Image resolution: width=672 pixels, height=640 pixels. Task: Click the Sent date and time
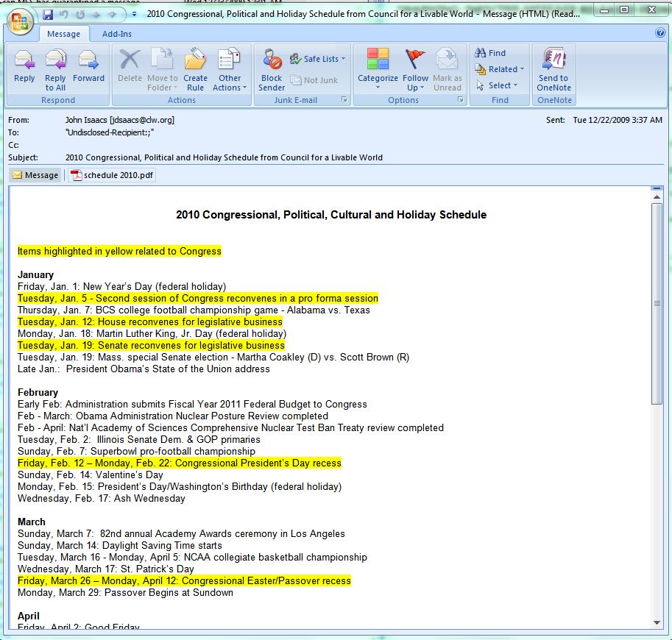pyautogui.click(x=617, y=120)
